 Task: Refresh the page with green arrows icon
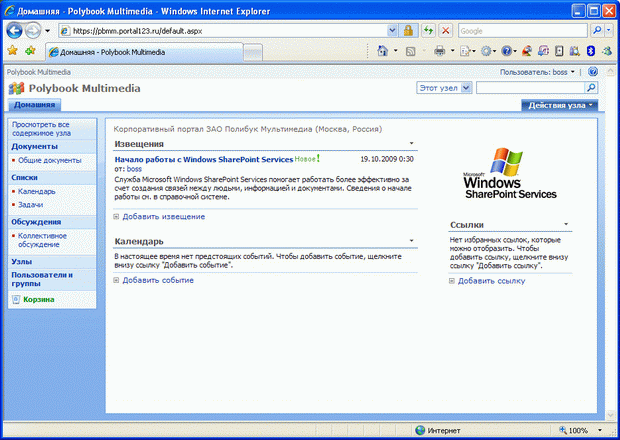(428, 31)
